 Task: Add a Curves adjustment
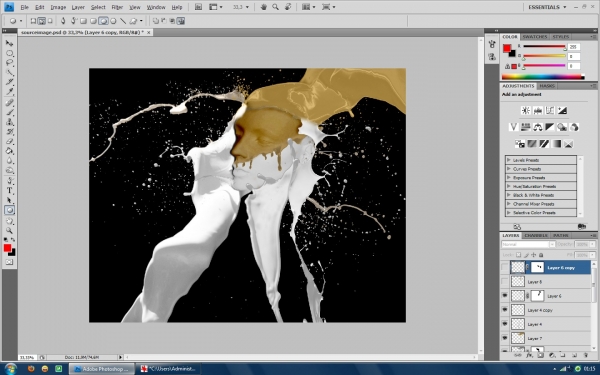(x=550, y=111)
